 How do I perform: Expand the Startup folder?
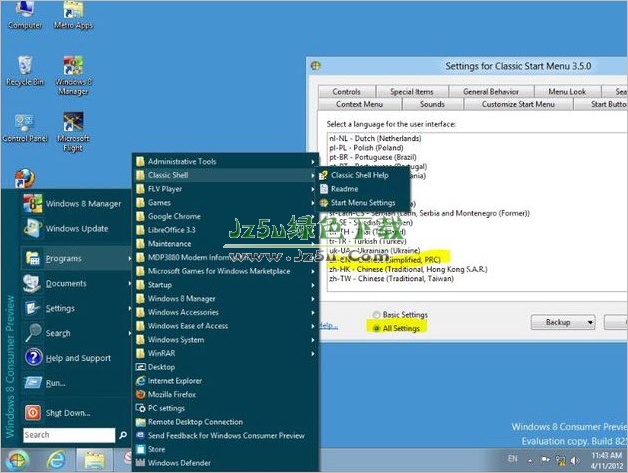(225, 285)
